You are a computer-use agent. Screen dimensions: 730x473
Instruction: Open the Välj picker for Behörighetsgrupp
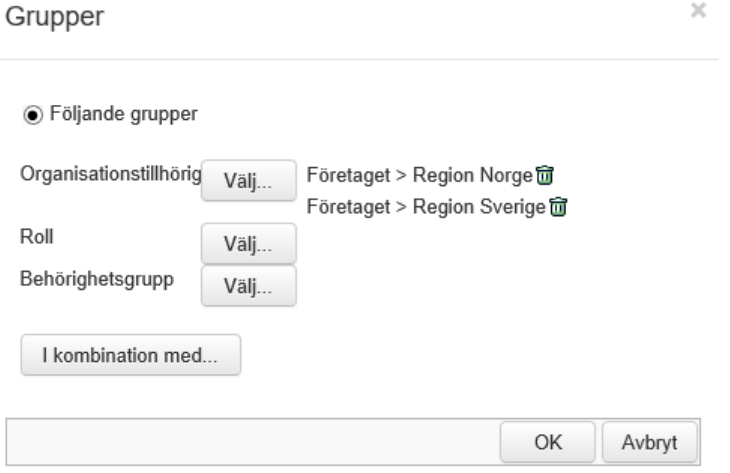click(x=249, y=286)
